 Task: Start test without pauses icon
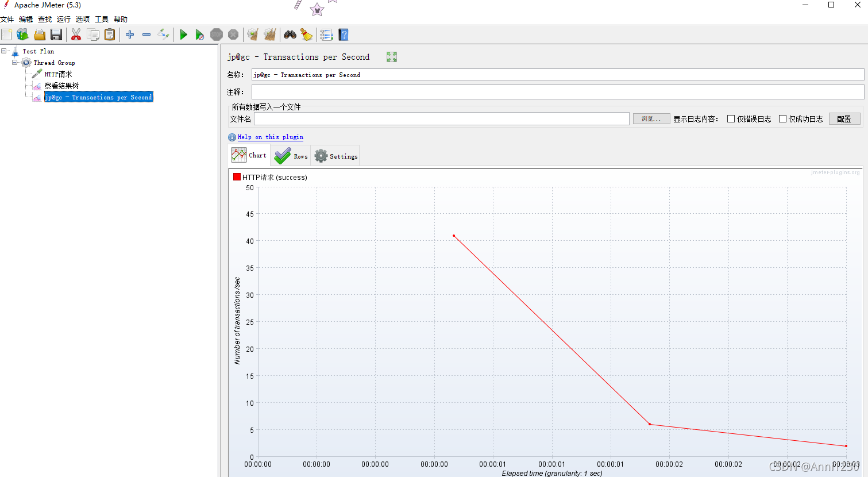coord(199,35)
